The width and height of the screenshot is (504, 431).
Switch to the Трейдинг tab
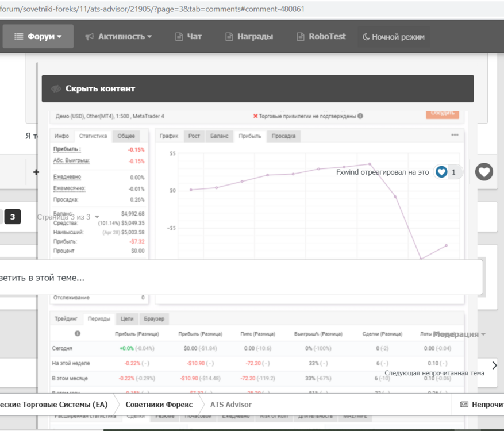pos(66,319)
